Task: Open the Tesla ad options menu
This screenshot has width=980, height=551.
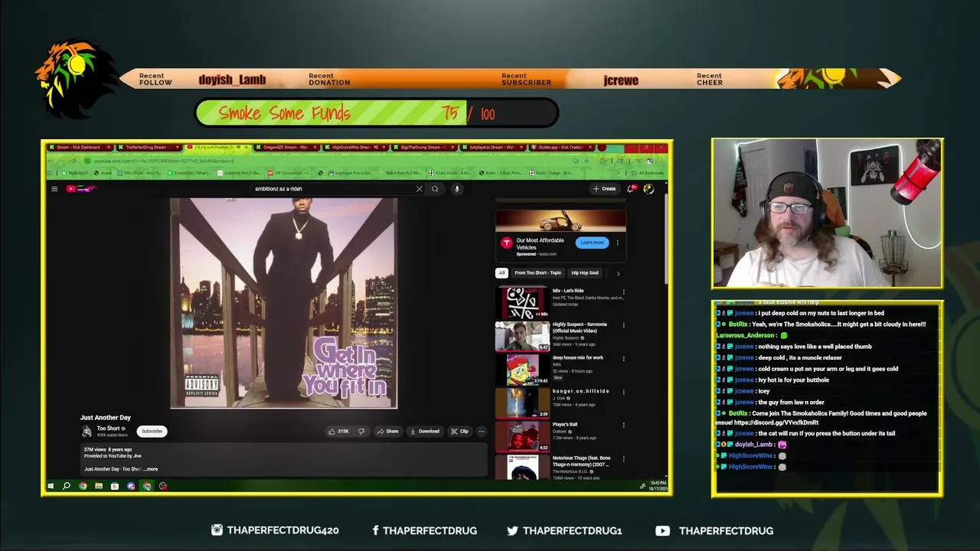Action: [617, 243]
